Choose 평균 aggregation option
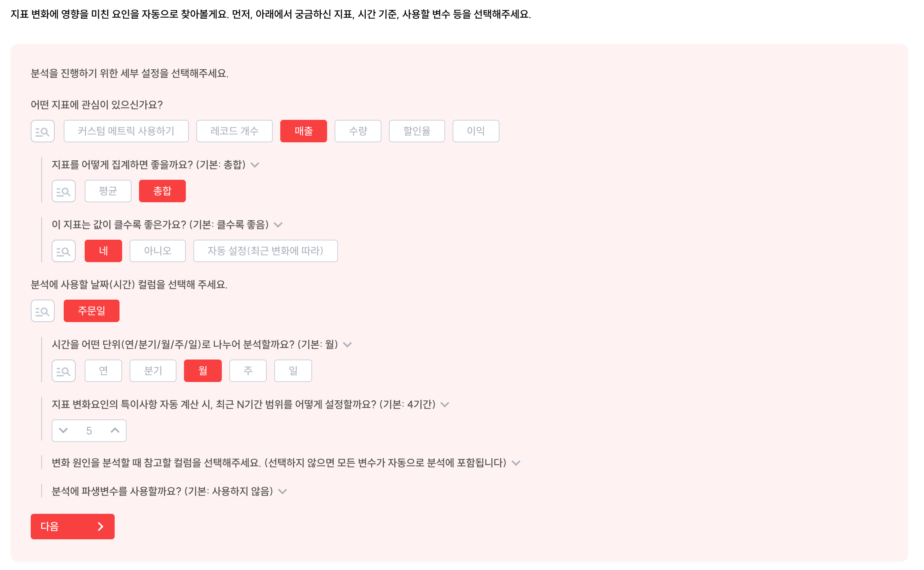Screen dimensions: 924x570 [108, 191]
